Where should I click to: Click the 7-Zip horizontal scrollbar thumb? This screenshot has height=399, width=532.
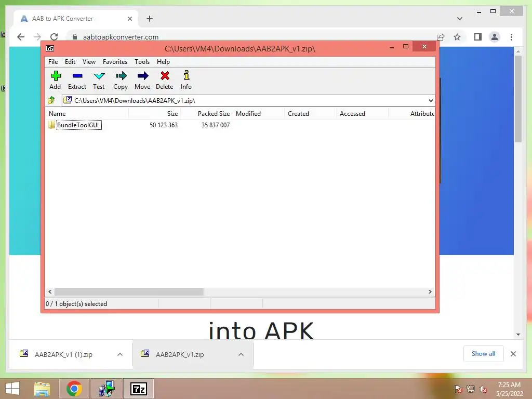129,291
